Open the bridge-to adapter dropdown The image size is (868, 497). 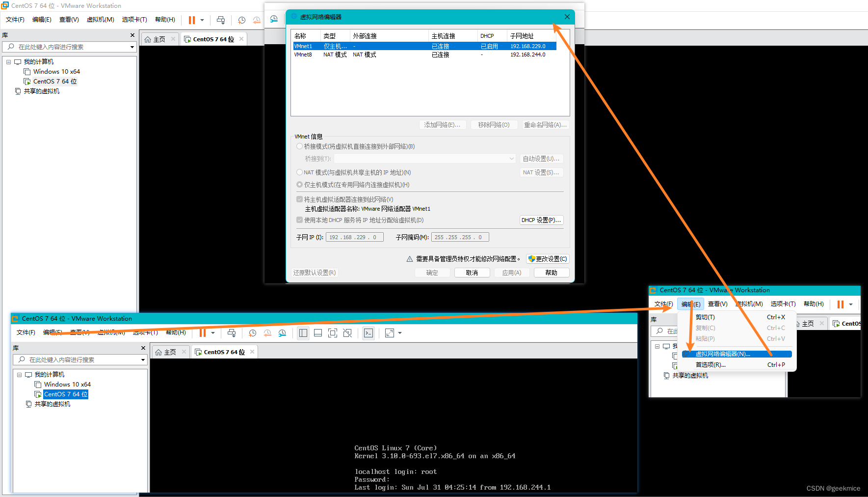pos(511,159)
